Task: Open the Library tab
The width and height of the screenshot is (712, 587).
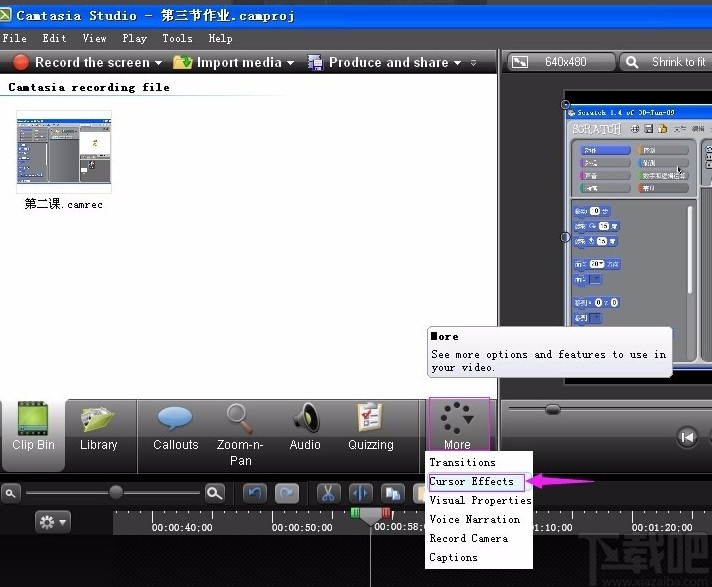Action: pos(99,429)
